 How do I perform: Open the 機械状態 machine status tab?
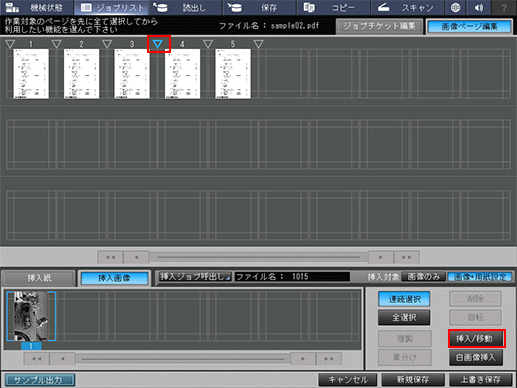(x=37, y=7)
